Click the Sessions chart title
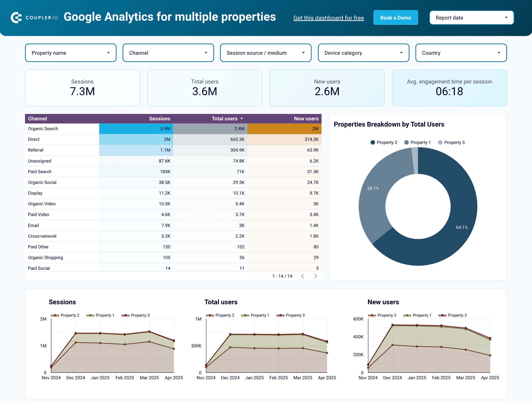Screen dimensions: 532x403 click(62, 302)
